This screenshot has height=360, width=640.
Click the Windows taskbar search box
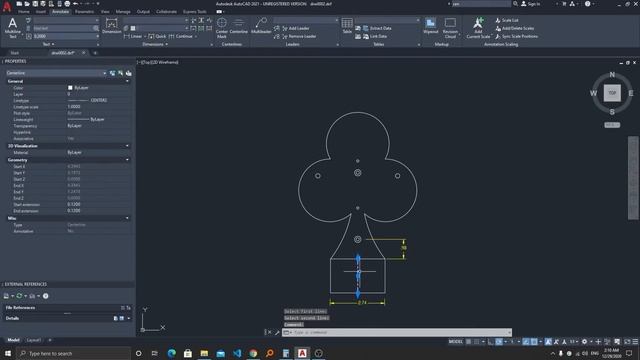tap(73, 353)
